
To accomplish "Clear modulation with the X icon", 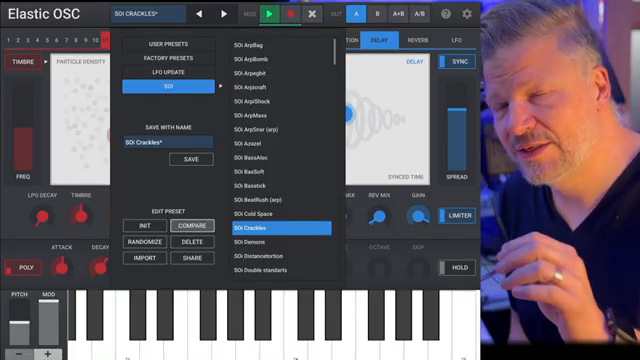I will coord(312,14).
